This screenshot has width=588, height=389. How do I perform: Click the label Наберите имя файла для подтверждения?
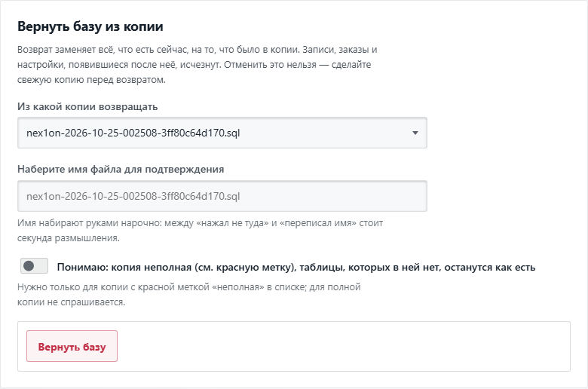(121, 170)
